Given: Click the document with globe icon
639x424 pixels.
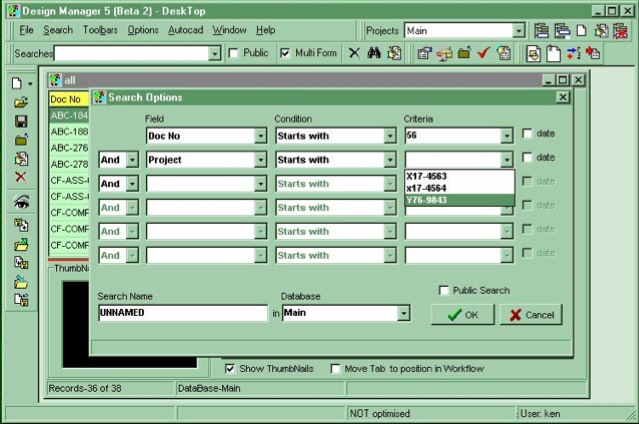Looking at the screenshot, I should pos(504,53).
